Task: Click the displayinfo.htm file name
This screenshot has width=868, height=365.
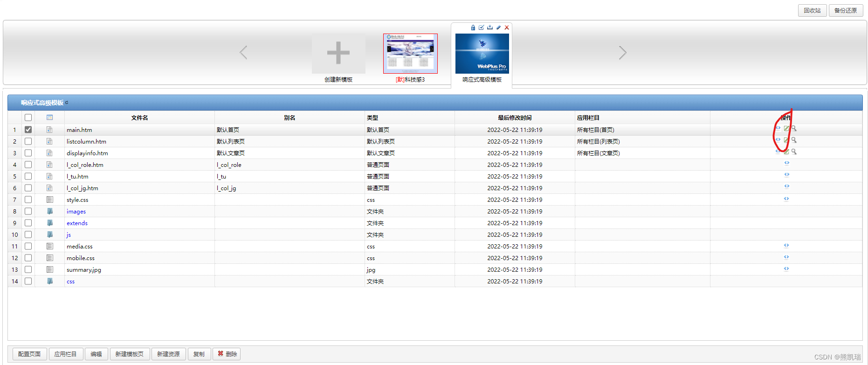Action: pos(87,153)
